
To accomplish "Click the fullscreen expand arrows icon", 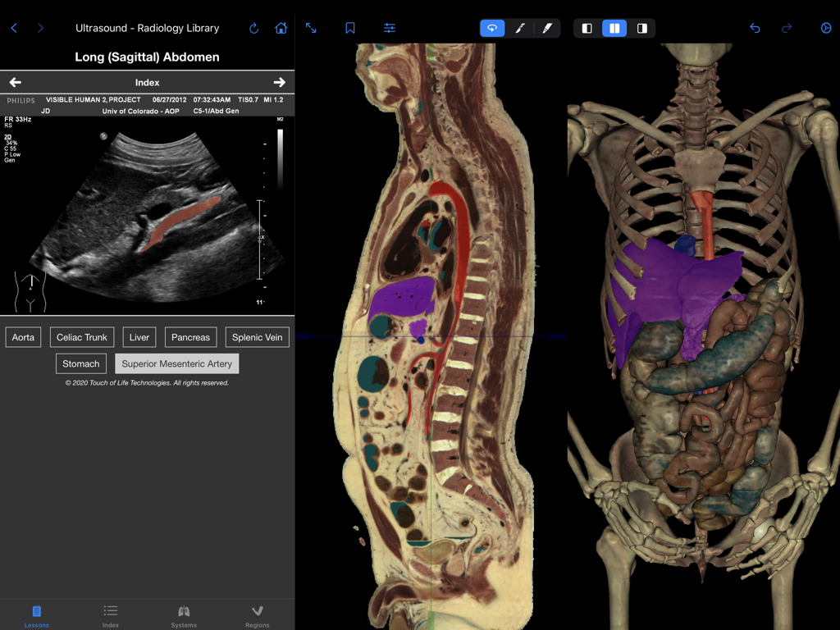I will [311, 27].
